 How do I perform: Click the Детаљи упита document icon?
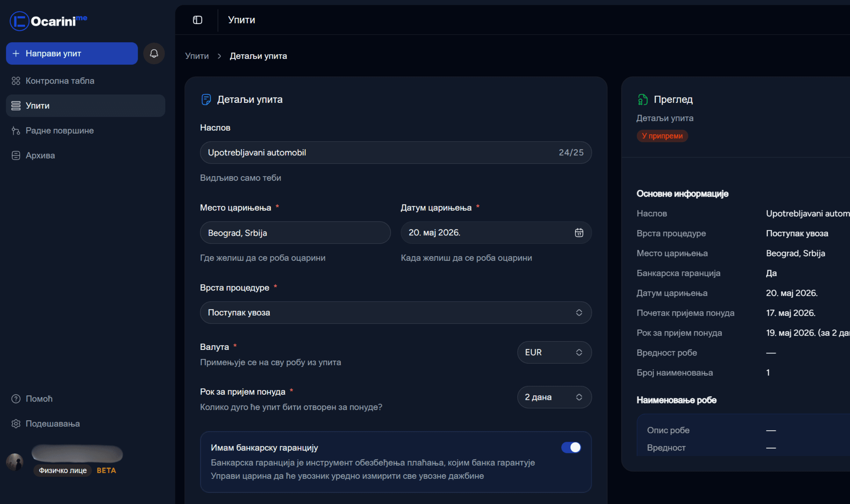pos(206,100)
